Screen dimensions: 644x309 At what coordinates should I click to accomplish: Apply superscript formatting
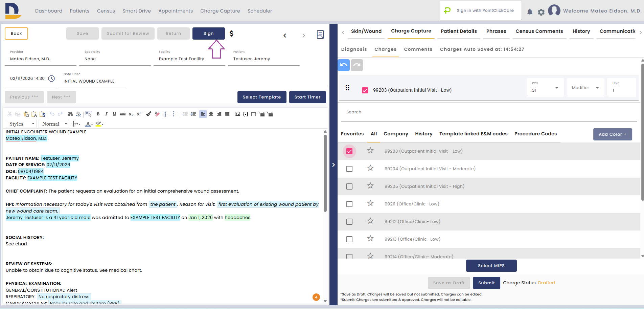coord(139,114)
